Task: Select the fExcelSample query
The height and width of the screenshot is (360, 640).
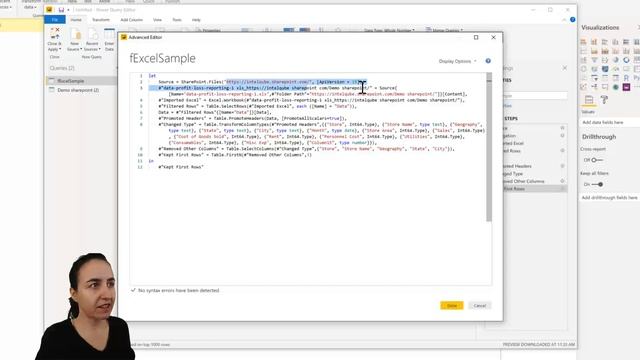Action: click(81, 81)
